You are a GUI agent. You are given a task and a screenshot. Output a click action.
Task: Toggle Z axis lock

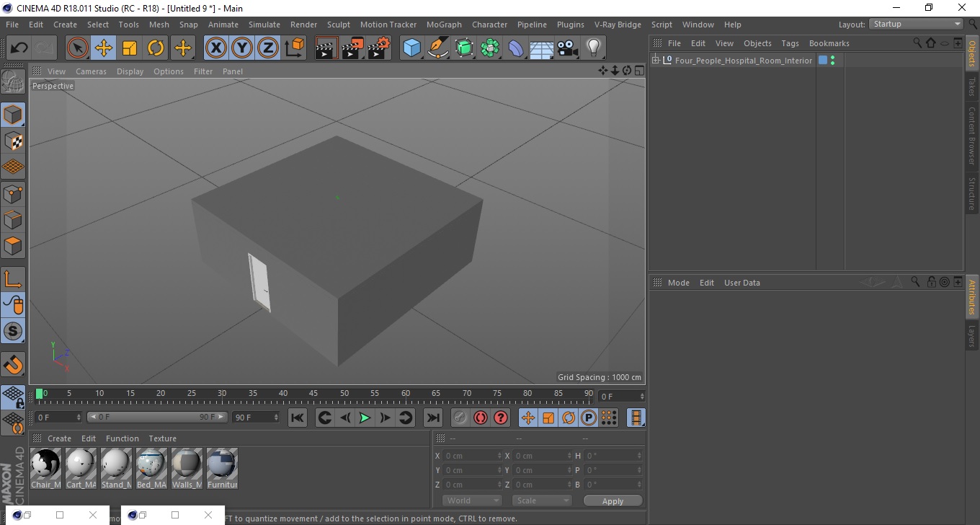point(268,48)
